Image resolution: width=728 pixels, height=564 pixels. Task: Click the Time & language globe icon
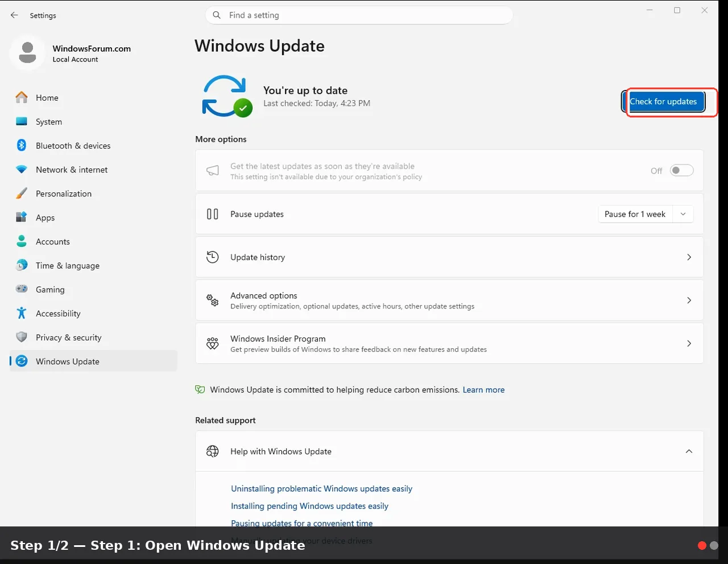point(22,265)
